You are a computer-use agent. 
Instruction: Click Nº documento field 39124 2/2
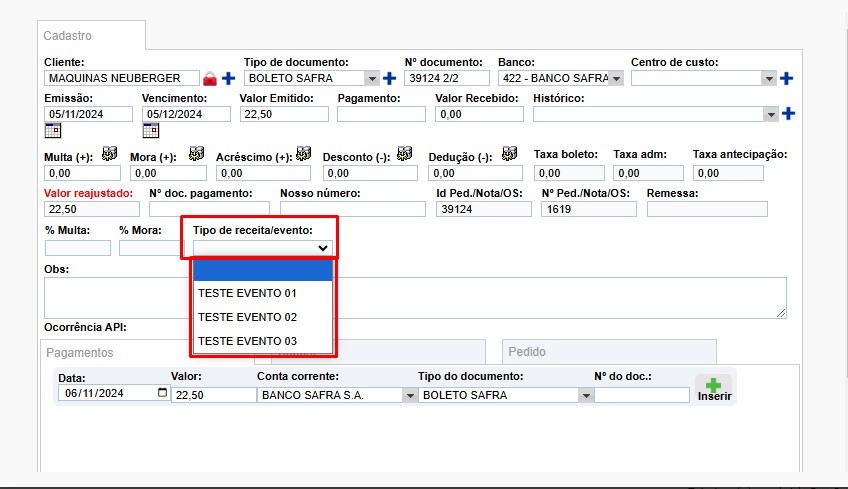point(447,78)
